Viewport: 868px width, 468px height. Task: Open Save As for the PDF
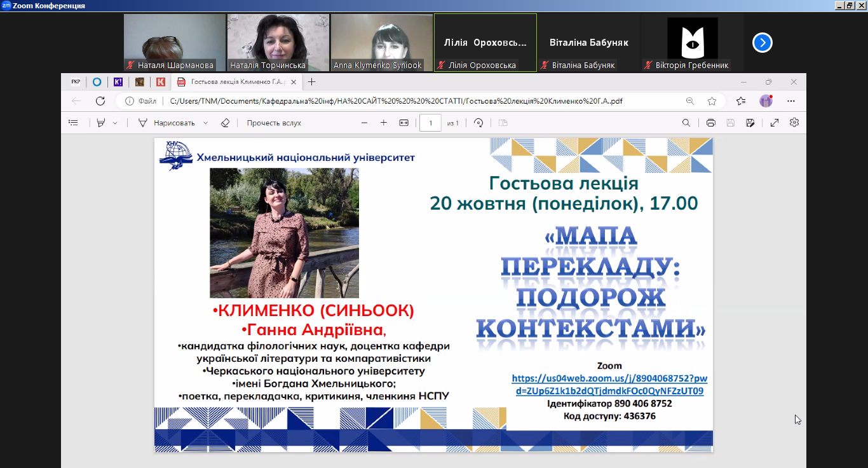[750, 122]
